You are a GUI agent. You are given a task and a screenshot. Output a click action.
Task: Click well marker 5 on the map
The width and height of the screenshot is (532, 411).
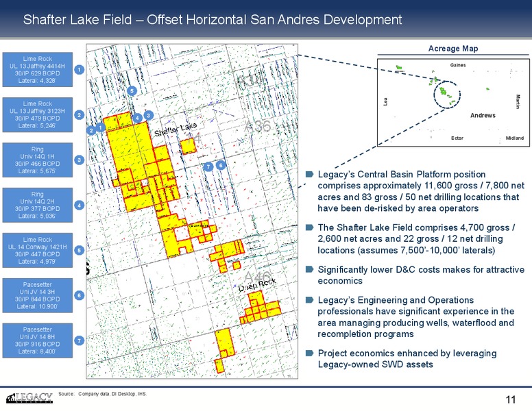(x=132, y=91)
